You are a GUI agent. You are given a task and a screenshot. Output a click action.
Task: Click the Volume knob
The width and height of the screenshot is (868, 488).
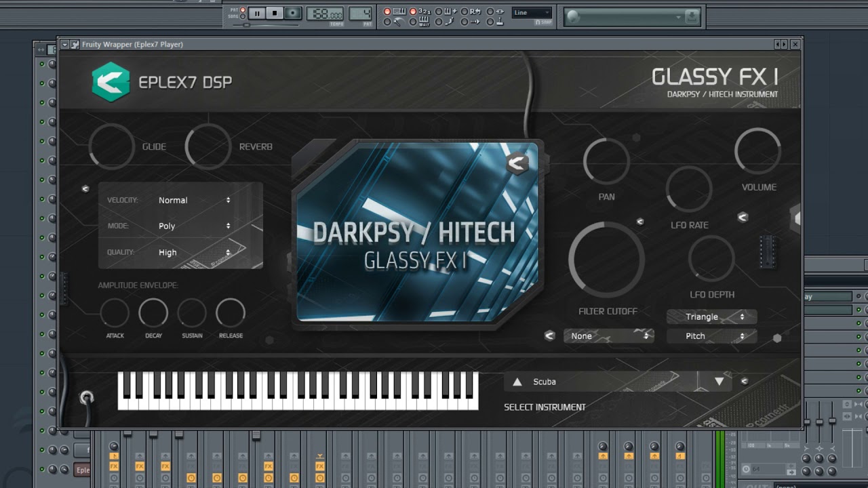(x=758, y=150)
